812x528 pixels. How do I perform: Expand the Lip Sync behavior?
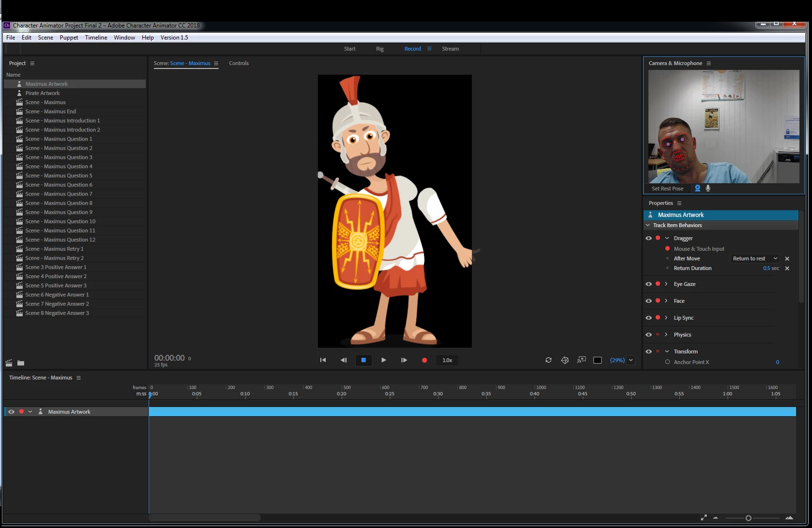666,318
